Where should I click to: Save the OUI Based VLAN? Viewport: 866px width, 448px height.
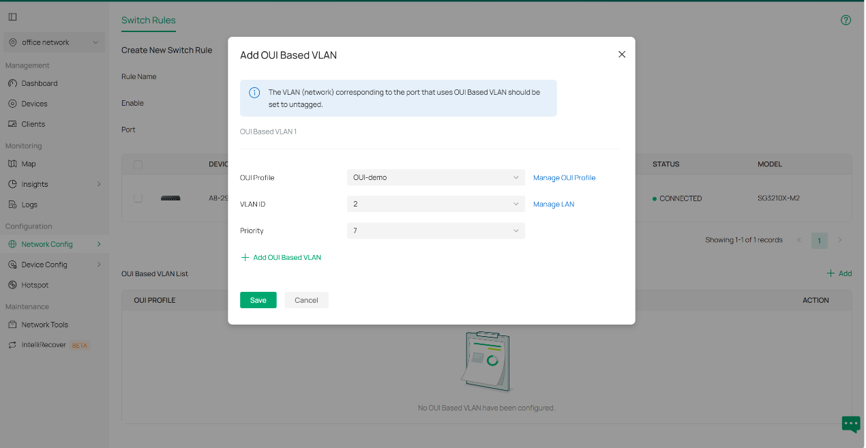coord(258,300)
